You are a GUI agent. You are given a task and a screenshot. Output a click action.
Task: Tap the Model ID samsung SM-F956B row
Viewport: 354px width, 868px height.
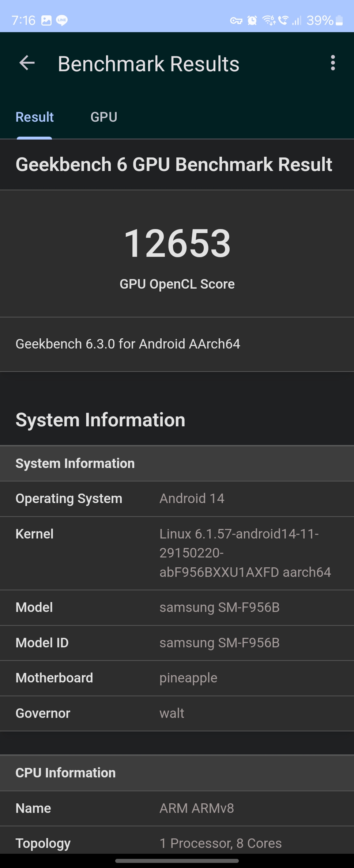coord(177,643)
